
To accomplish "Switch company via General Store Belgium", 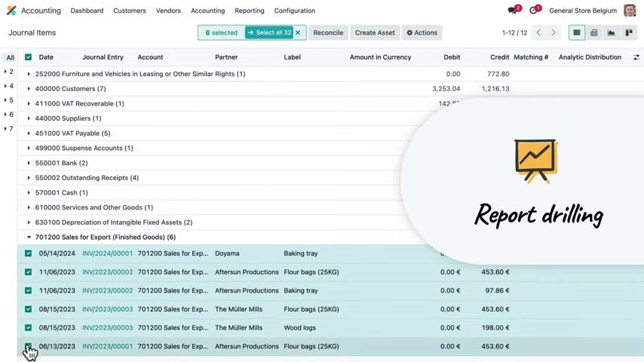I will (583, 11).
